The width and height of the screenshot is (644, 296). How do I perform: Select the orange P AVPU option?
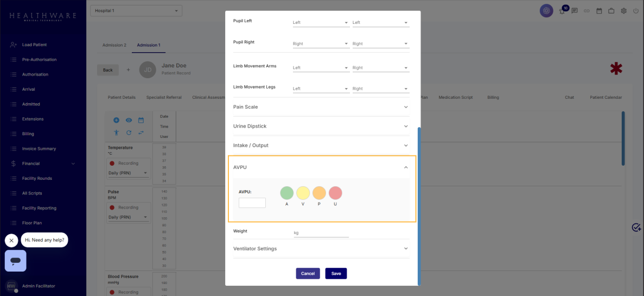(x=319, y=193)
